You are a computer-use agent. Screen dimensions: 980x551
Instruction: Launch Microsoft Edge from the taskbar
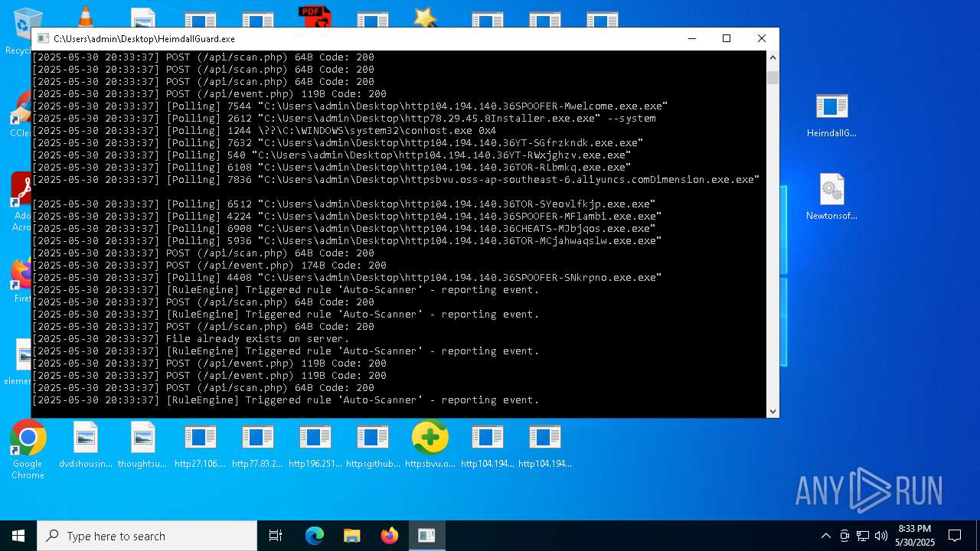pos(315,536)
